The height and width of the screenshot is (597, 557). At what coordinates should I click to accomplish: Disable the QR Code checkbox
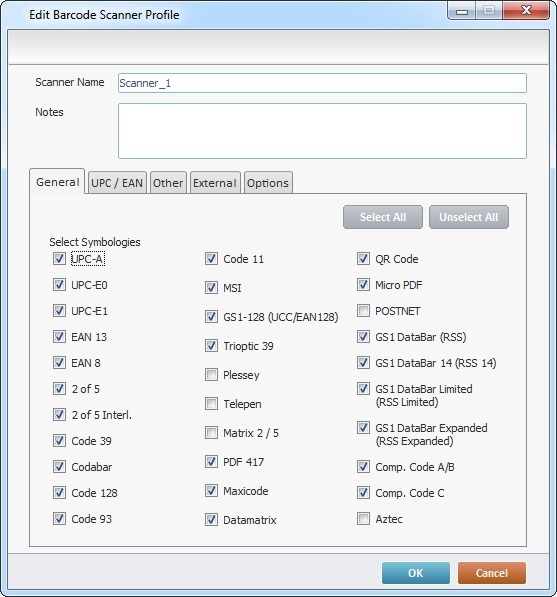(x=363, y=259)
